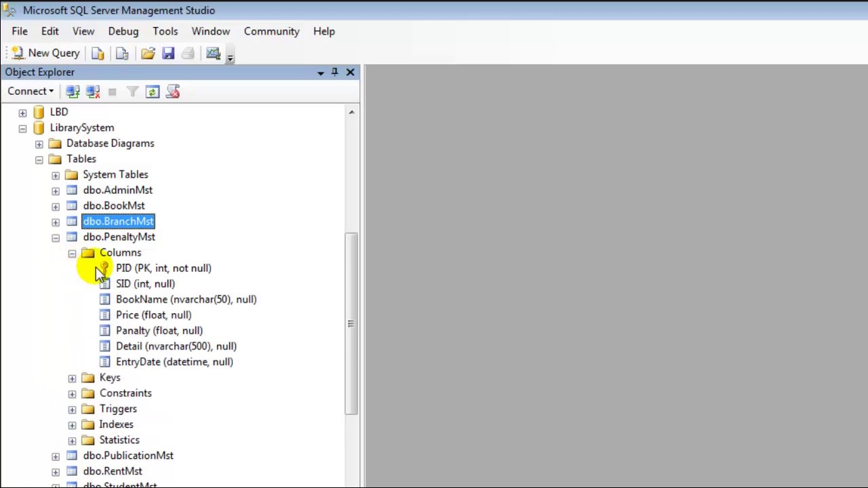Open the Debug menu
The image size is (868, 488).
point(123,31)
